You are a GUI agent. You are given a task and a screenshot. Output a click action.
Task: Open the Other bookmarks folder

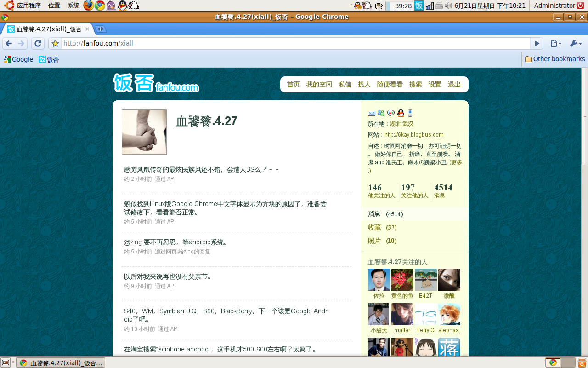click(x=555, y=59)
